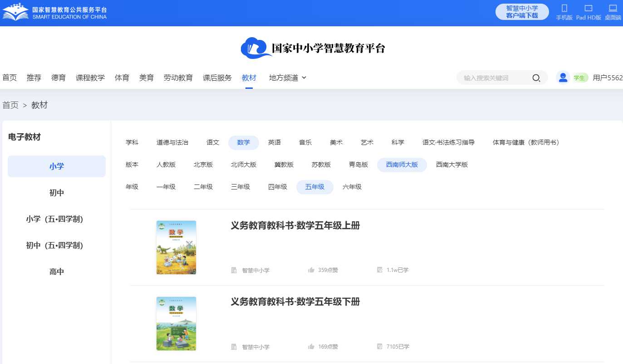Click the 首页 breadcrumb link
The height and width of the screenshot is (364, 623).
pos(10,105)
